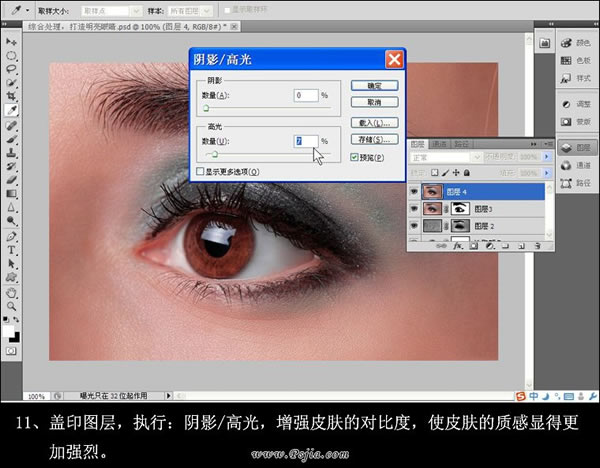This screenshot has width=600, height=468.
Task: Click the 取消 cancel button
Action: click(375, 102)
